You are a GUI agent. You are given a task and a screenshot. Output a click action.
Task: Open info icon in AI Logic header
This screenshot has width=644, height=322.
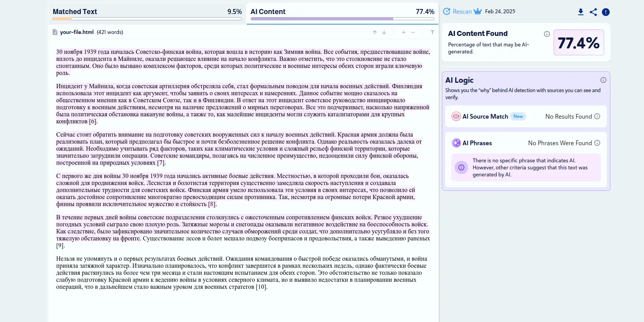pyautogui.click(x=603, y=80)
